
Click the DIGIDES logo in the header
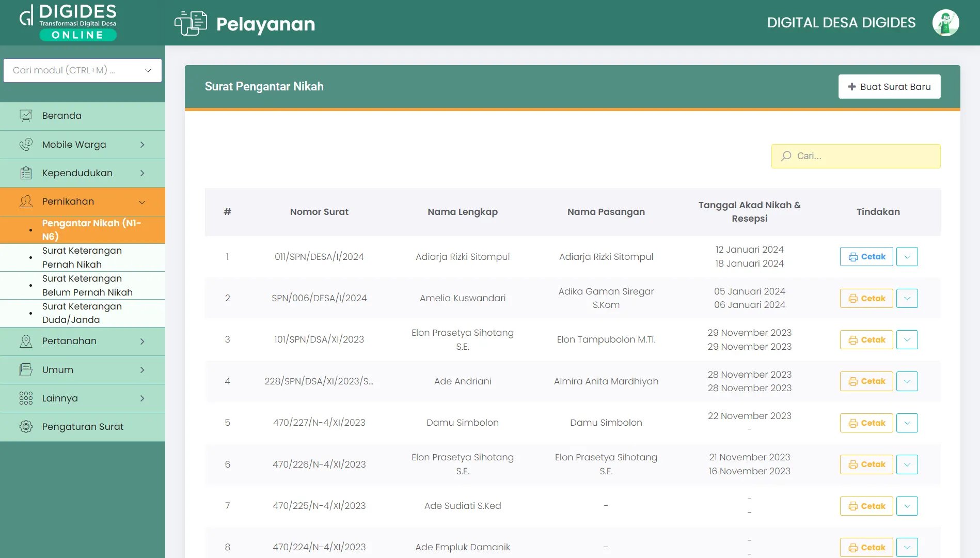coord(68,22)
